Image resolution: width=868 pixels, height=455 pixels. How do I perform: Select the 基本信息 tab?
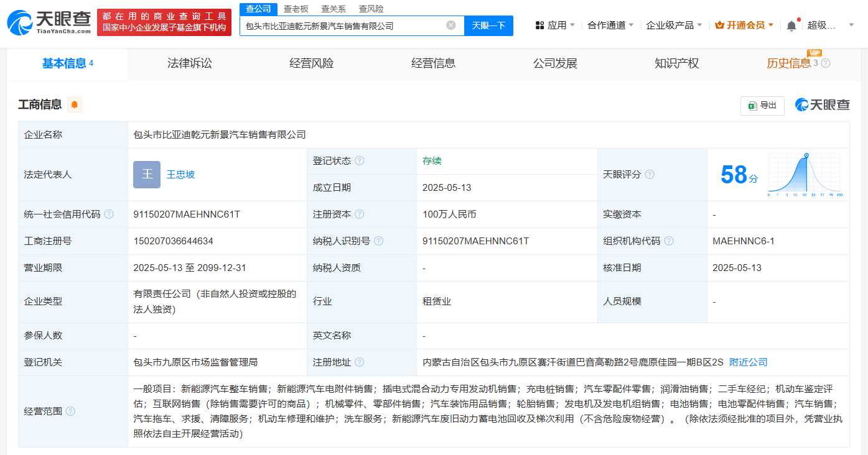click(x=67, y=63)
